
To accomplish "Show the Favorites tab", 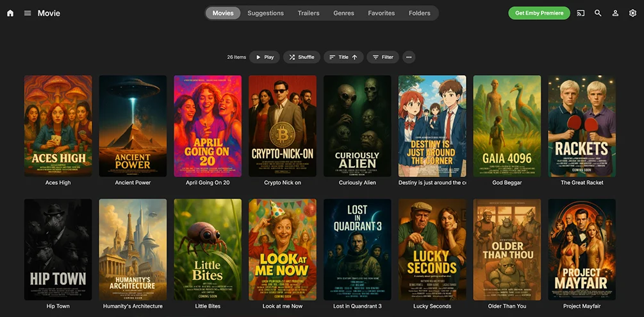I will point(381,13).
